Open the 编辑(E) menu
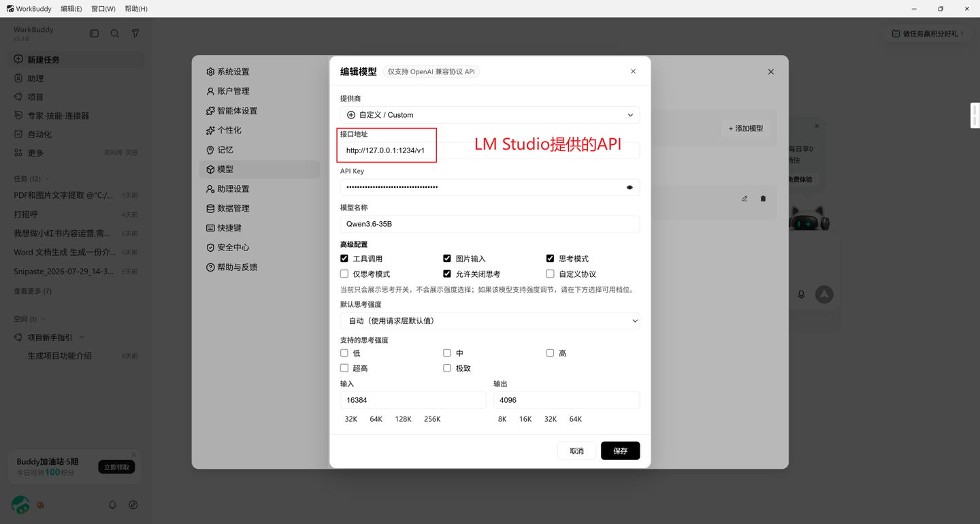Screen dimensions: 980x524 (71, 9)
